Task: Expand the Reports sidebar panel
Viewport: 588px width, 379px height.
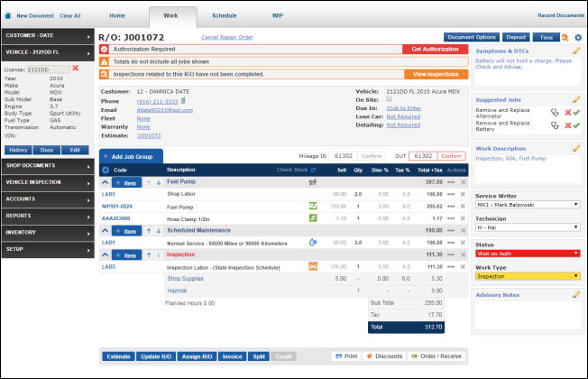Action: click(x=48, y=217)
